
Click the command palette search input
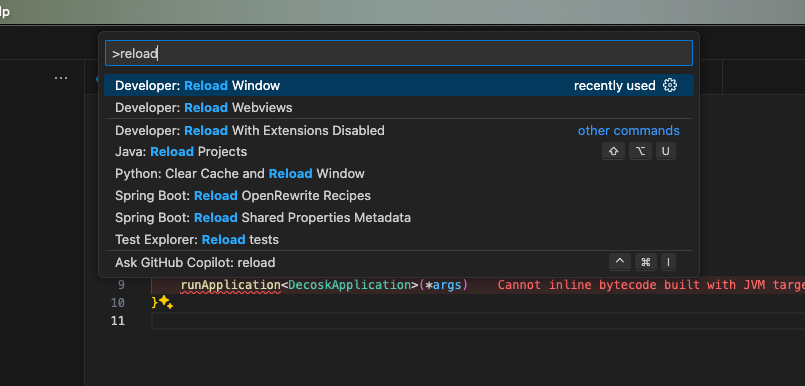tap(398, 53)
